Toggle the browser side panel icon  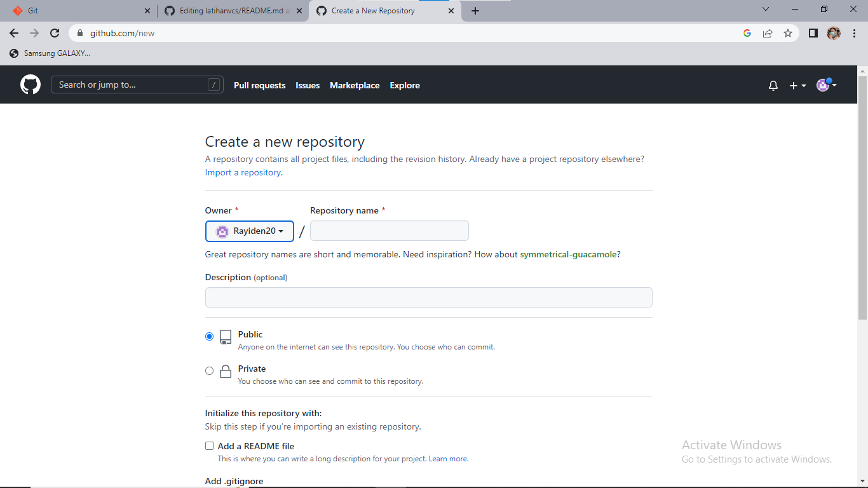click(813, 33)
